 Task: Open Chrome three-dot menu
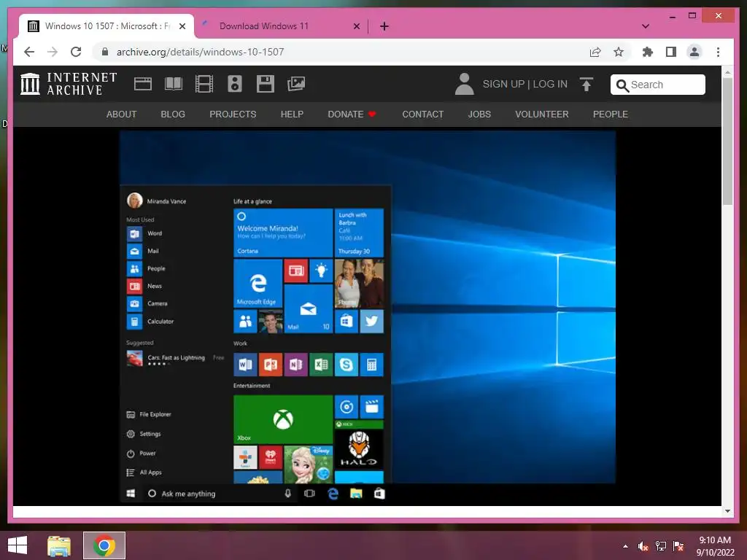tap(718, 52)
